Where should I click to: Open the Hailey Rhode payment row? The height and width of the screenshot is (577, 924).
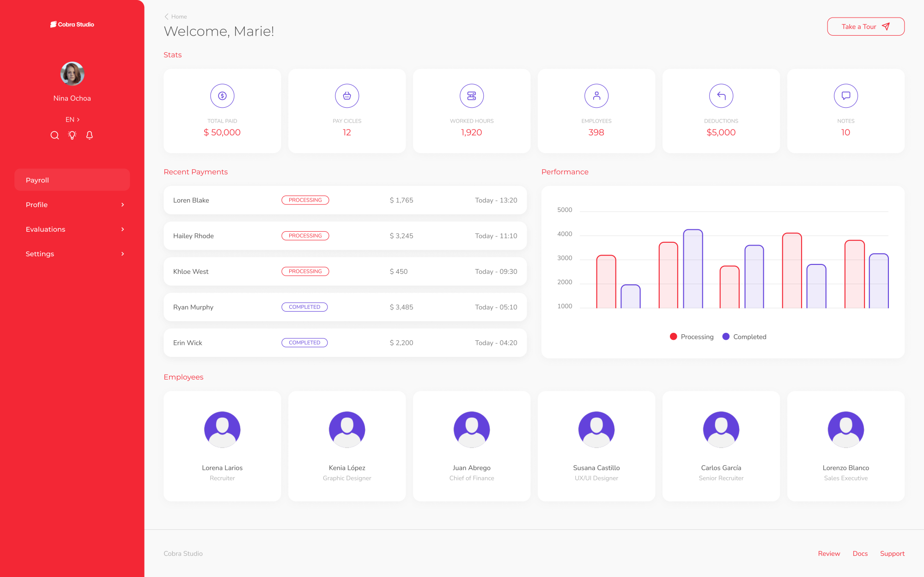(x=345, y=236)
